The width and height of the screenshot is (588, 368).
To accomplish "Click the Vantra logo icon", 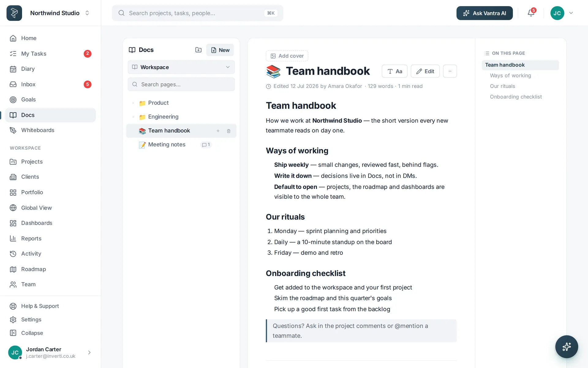I will click(14, 13).
